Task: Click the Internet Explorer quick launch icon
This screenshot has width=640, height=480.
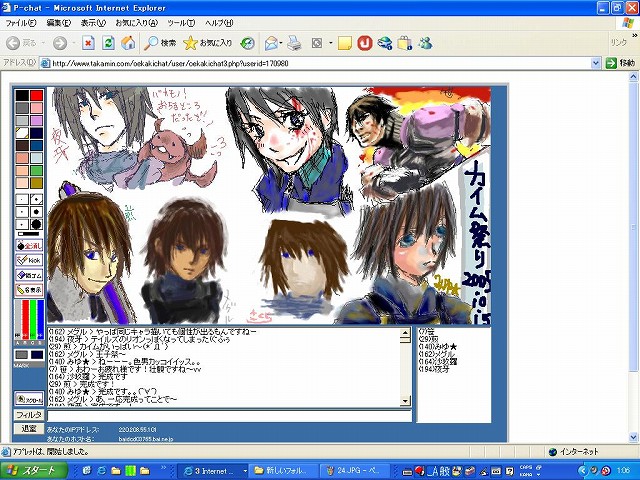Action: pyautogui.click(x=101, y=471)
